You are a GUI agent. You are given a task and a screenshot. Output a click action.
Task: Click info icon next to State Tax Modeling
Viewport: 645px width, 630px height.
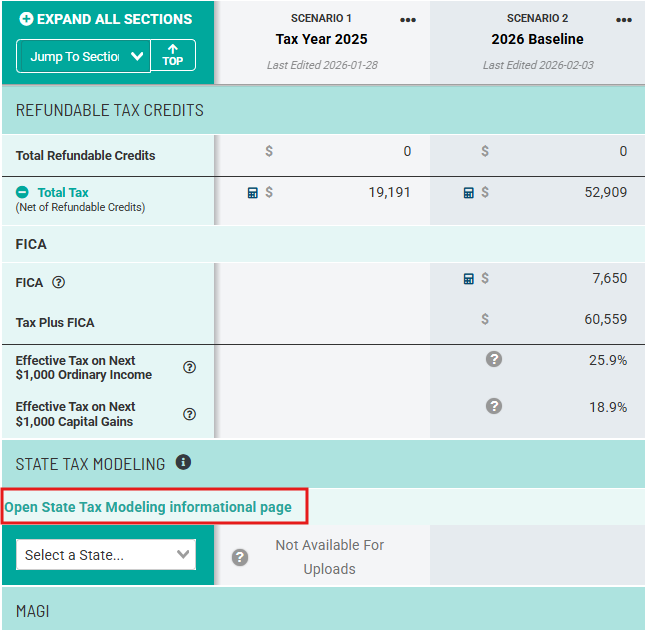[183, 462]
